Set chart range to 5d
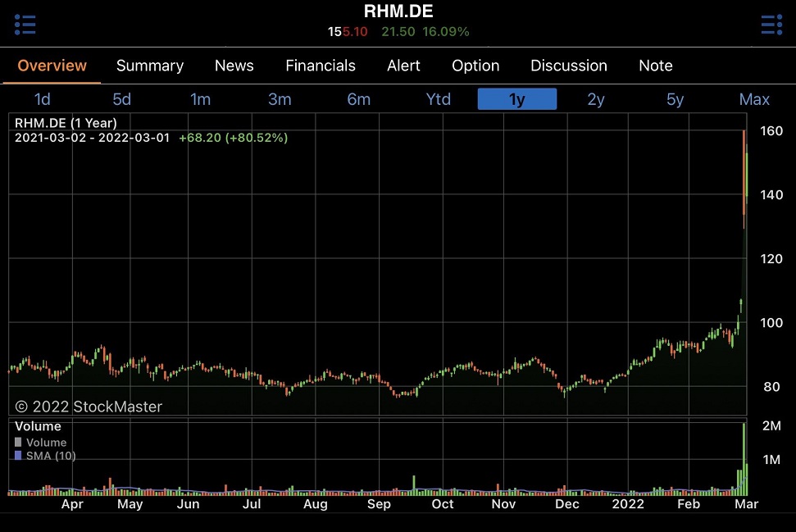Screen dimensions: 796x532 122,99
